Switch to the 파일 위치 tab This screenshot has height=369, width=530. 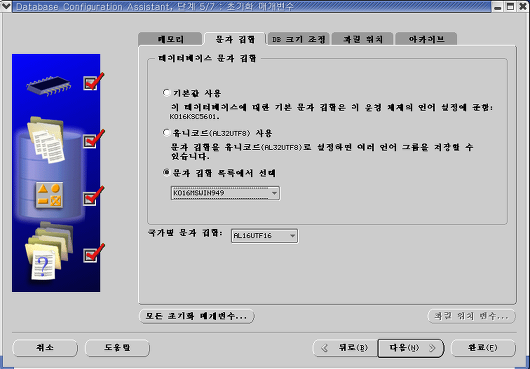point(362,39)
